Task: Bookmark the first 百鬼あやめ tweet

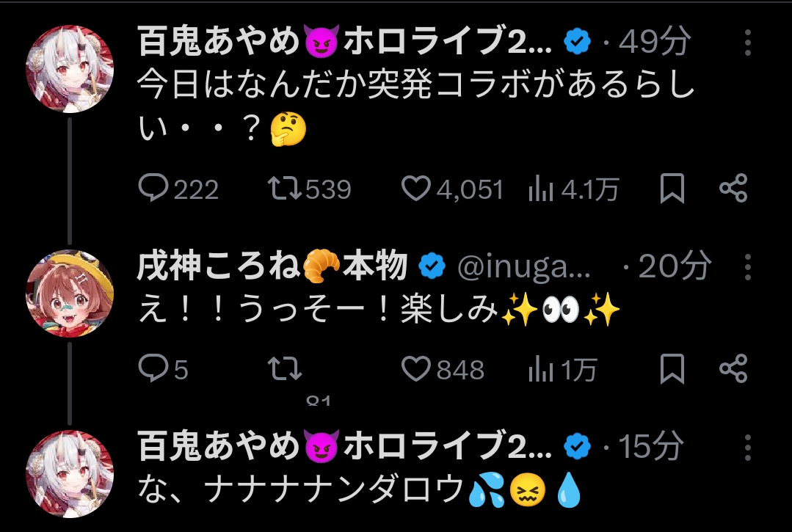Action: pyautogui.click(x=672, y=189)
